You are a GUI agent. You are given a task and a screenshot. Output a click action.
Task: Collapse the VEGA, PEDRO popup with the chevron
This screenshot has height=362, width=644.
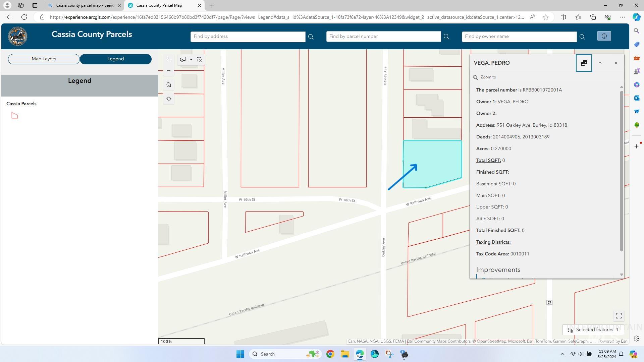(600, 63)
